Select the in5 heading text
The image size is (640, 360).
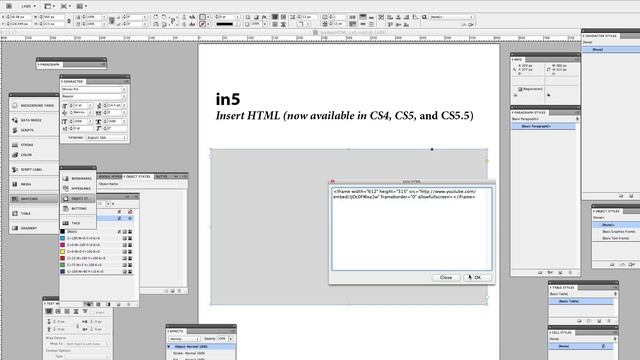[x=228, y=99]
